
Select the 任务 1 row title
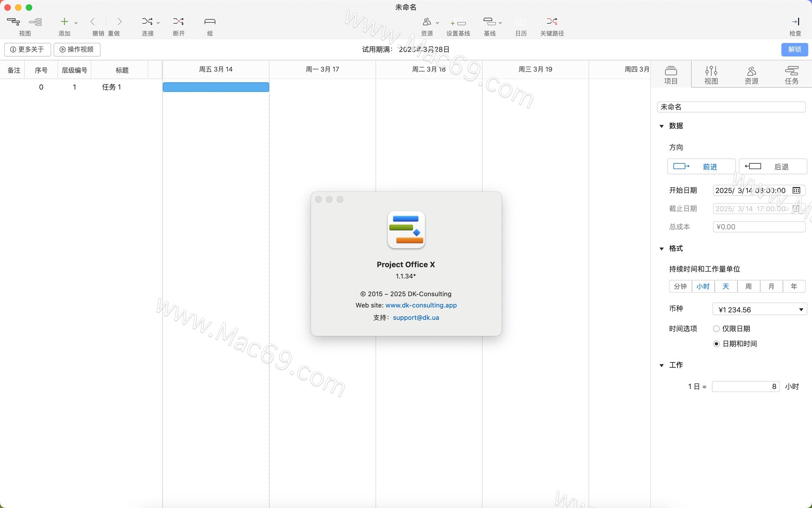(x=112, y=87)
